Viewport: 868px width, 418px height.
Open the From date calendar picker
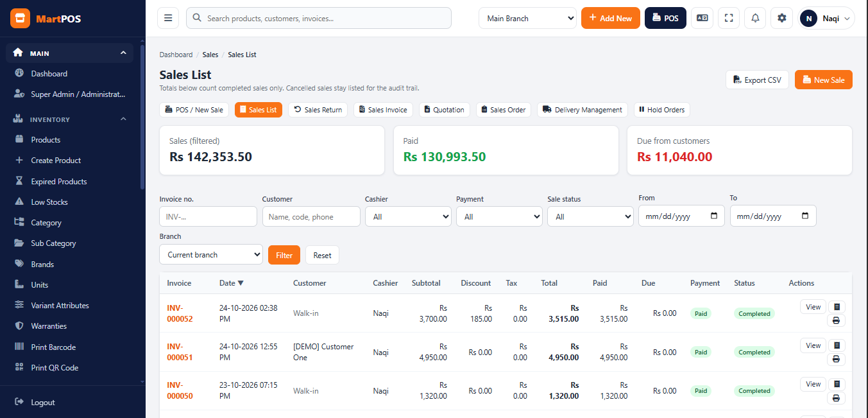tap(714, 216)
